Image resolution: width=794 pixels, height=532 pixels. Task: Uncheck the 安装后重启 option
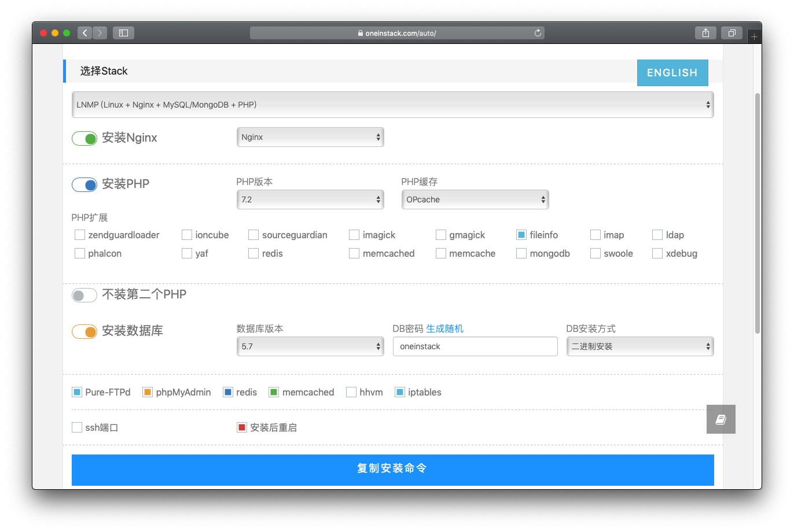click(241, 427)
